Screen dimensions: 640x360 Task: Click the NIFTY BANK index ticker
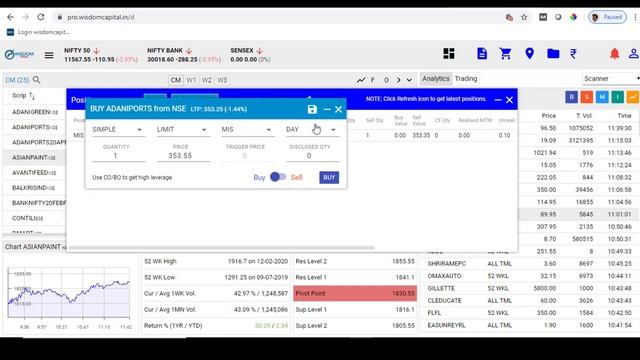tap(184, 55)
